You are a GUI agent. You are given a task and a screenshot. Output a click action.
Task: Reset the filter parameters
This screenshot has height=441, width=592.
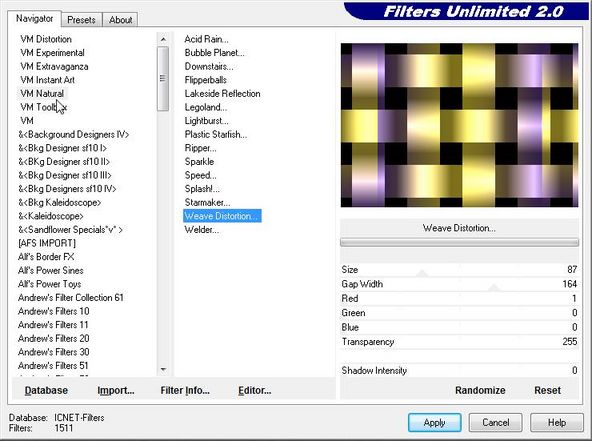547,390
